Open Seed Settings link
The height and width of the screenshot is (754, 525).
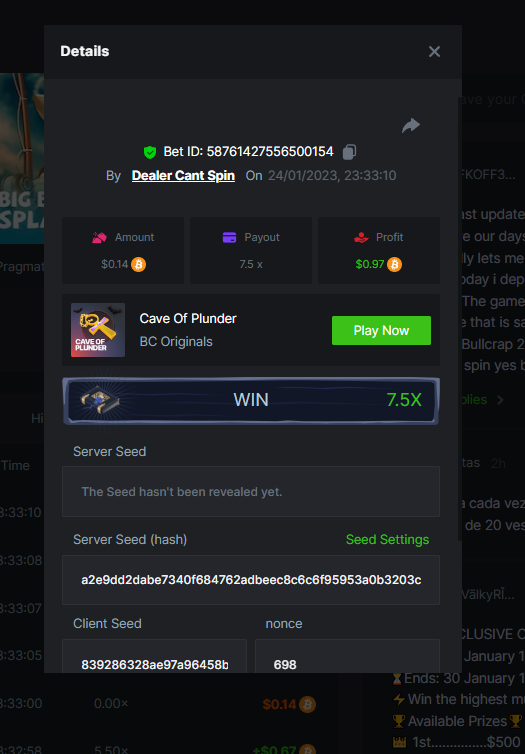click(388, 540)
